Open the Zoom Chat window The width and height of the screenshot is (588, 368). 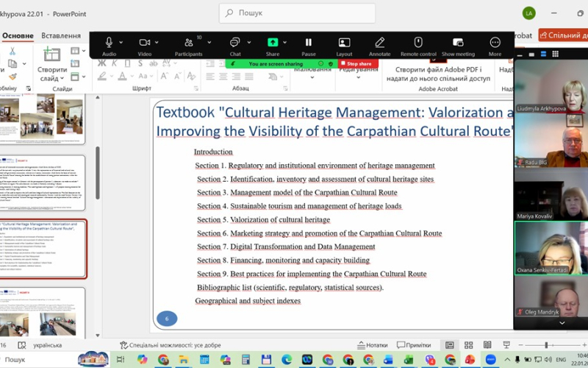pyautogui.click(x=234, y=43)
